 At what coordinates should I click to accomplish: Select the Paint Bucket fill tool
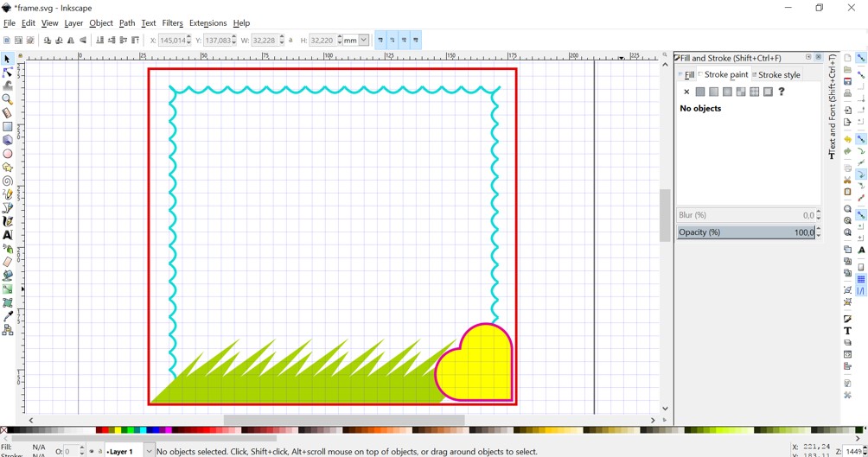(x=7, y=276)
